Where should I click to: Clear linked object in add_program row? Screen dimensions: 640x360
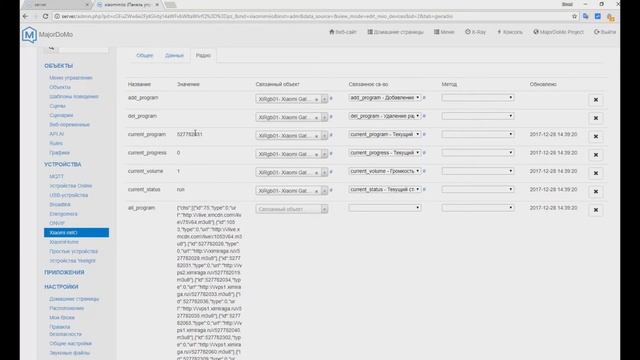point(316,99)
